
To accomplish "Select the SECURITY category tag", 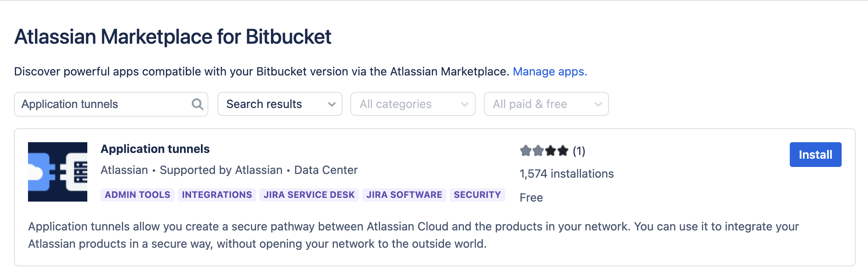I will click(477, 195).
